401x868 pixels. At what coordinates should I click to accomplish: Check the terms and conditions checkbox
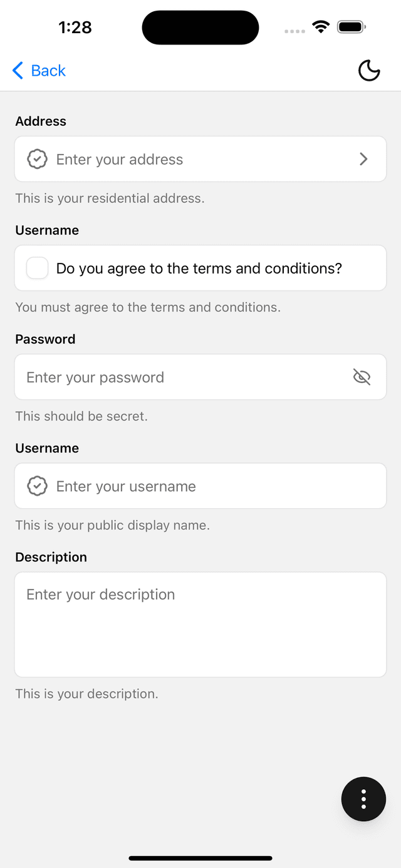pyautogui.click(x=37, y=268)
